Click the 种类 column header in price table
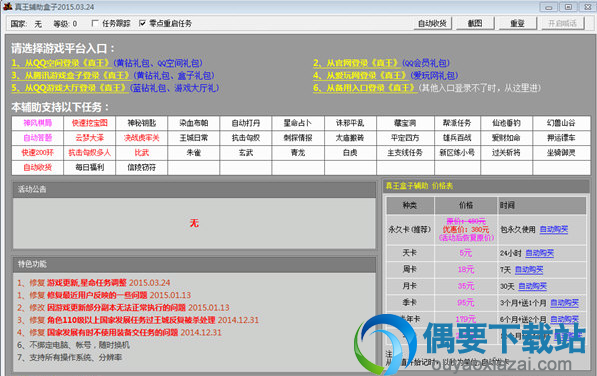 410,206
